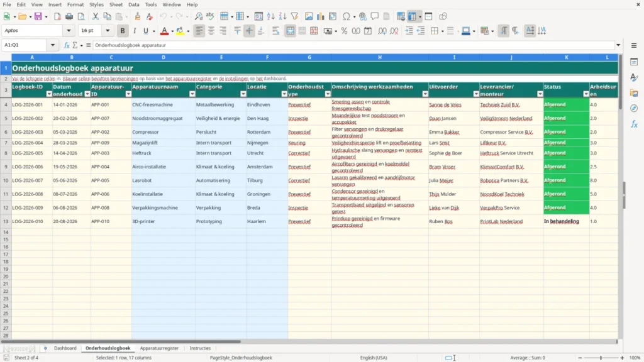Open the Font Size dropdown
This screenshot has width=644, height=362.
click(x=108, y=31)
